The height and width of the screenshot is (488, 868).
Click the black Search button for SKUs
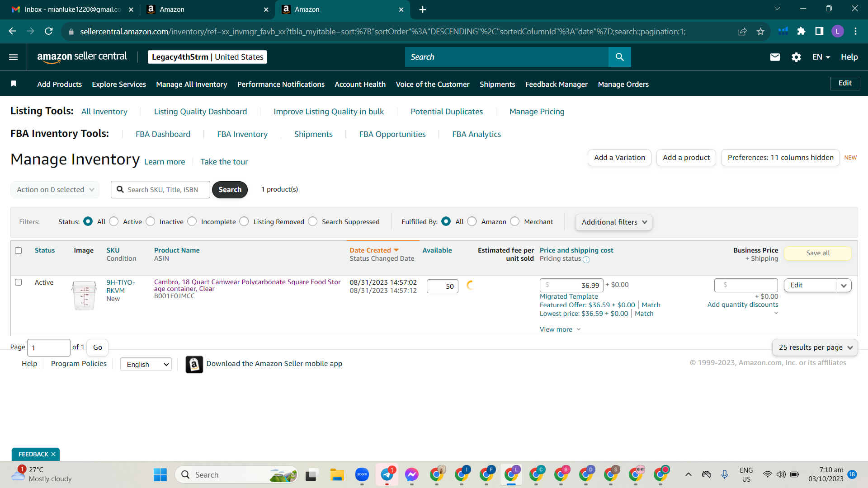(230, 190)
